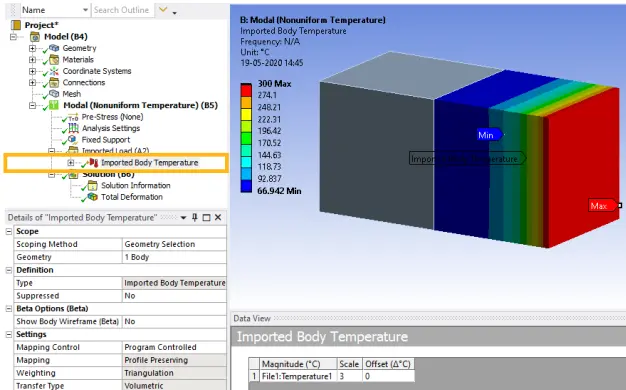Click the Connections node icon
Image resolution: width=626 pixels, height=390 pixels.
(54, 83)
